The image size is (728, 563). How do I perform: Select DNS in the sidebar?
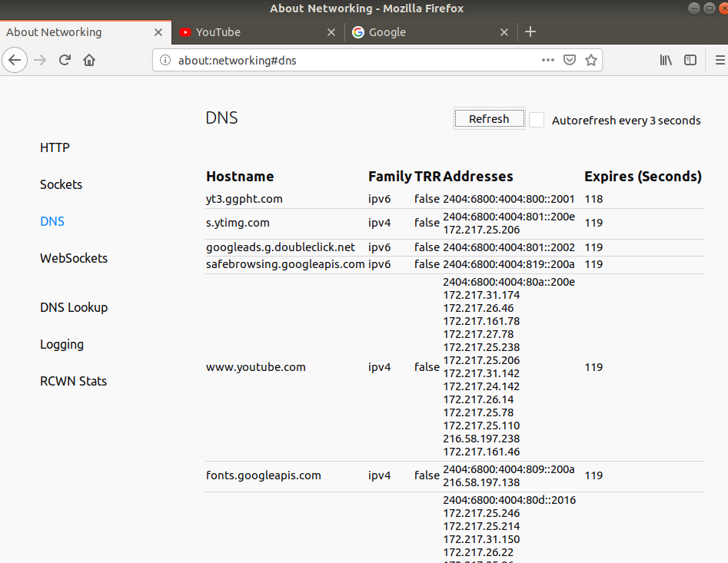(52, 221)
